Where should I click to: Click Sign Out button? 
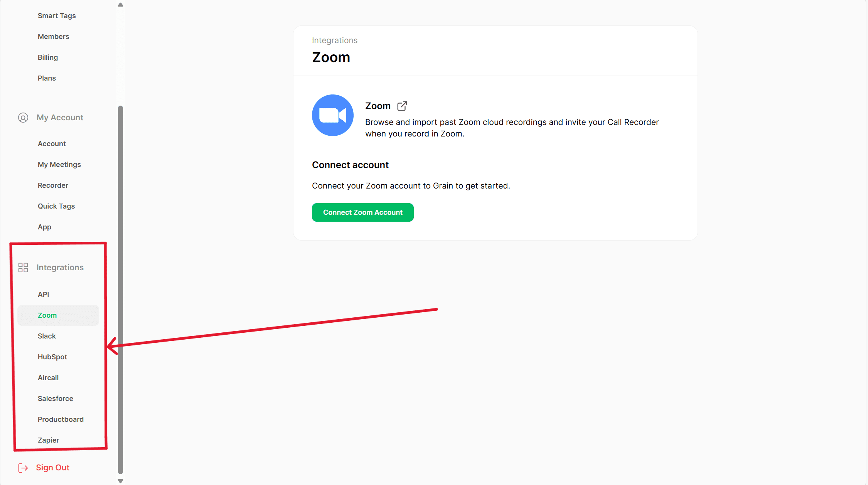pyautogui.click(x=52, y=467)
